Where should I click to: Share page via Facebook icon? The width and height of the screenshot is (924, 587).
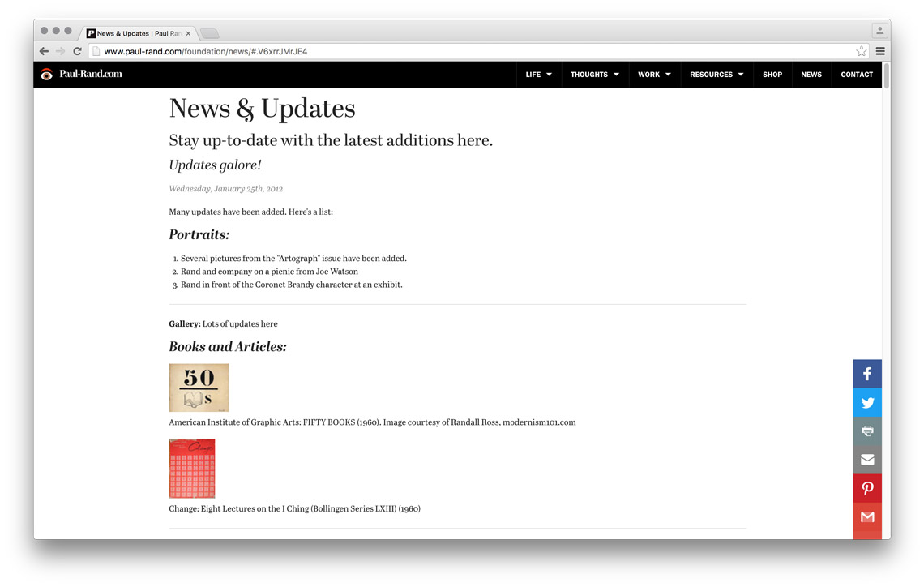tap(867, 374)
